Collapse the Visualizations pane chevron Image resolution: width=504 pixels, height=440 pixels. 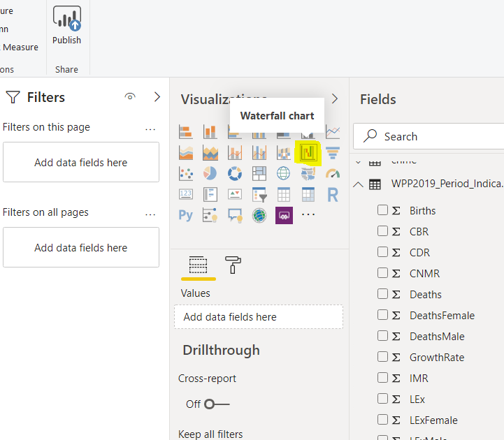pos(334,98)
